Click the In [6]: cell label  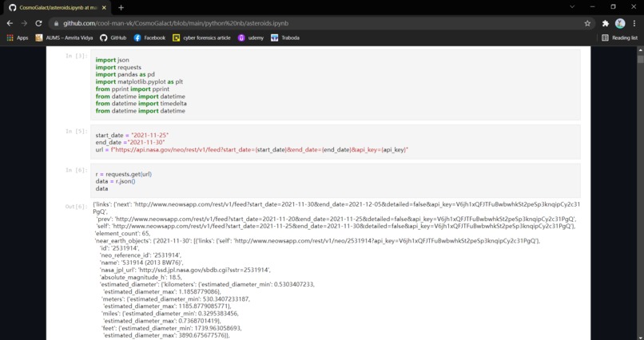coord(77,170)
